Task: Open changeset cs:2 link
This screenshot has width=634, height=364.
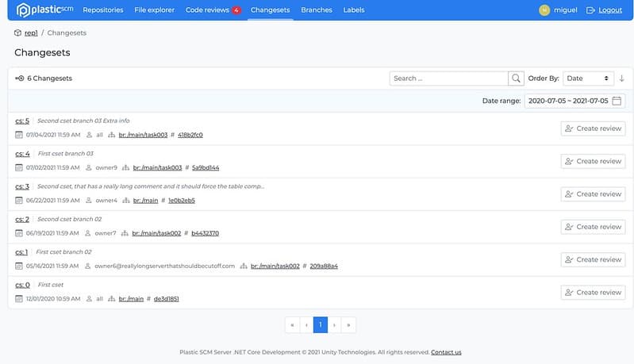Action: click(22, 219)
